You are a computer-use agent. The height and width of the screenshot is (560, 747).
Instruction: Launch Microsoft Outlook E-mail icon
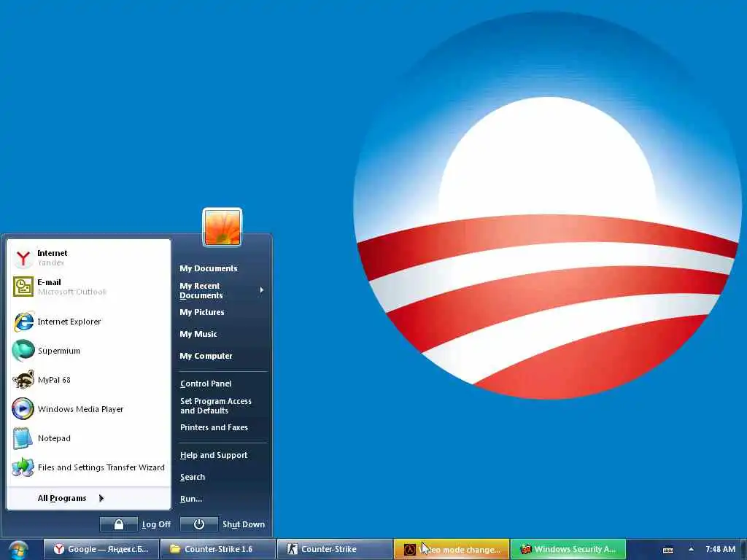(x=23, y=287)
